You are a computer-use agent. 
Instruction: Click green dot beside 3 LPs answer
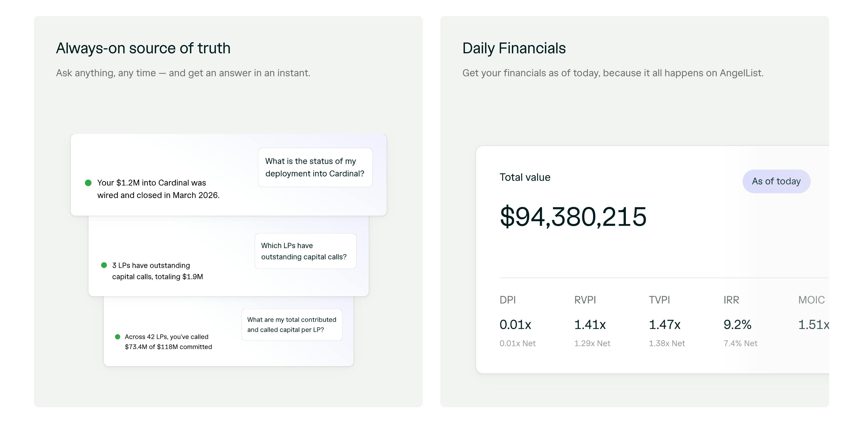coord(104,265)
